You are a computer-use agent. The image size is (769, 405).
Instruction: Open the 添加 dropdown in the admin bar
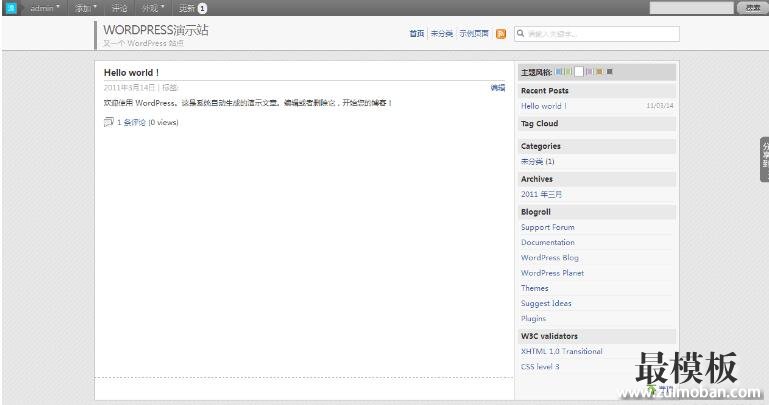tap(86, 8)
